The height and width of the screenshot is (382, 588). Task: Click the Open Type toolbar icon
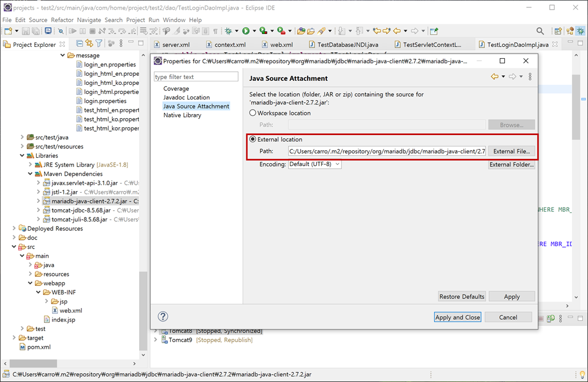coord(301,31)
